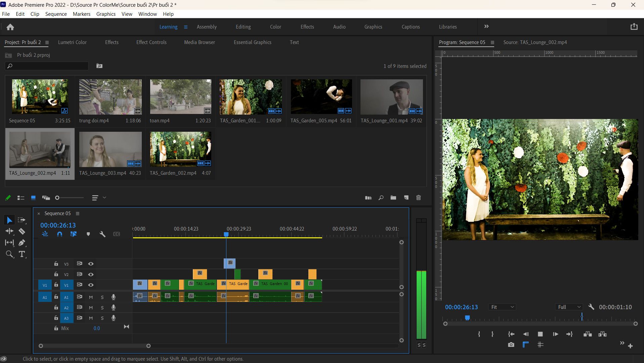The height and width of the screenshot is (363, 644).
Task: Toggle Linked Selection in timeline
Action: click(x=74, y=234)
